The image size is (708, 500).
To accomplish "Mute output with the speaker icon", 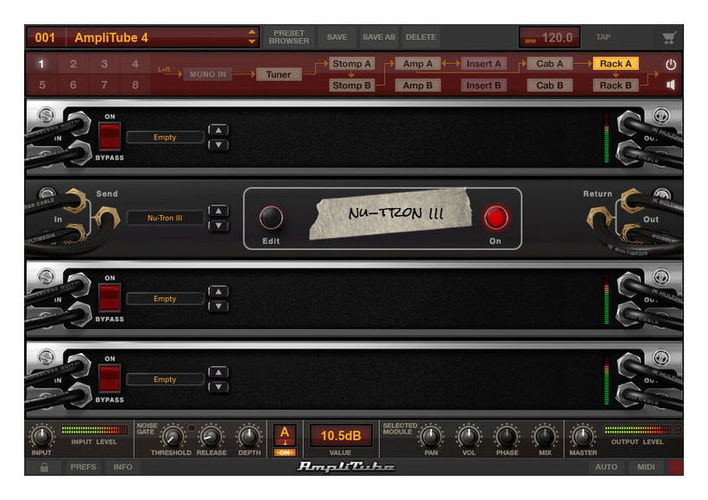I will click(x=671, y=85).
